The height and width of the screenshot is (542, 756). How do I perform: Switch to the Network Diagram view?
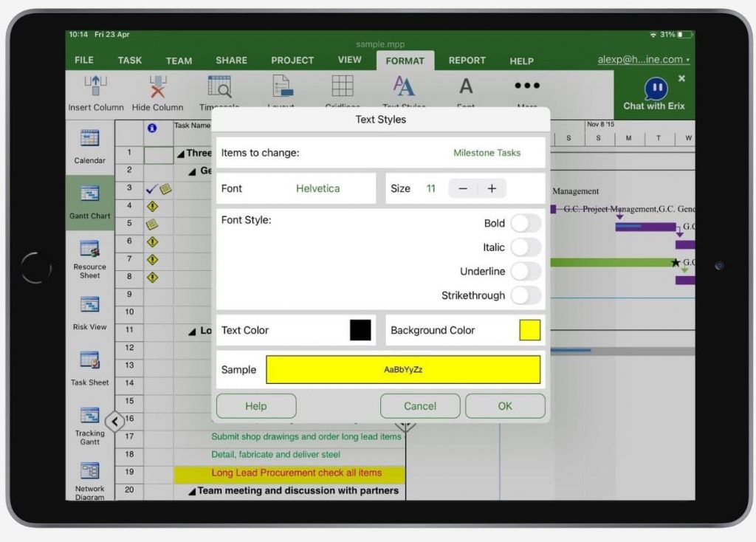click(89, 480)
